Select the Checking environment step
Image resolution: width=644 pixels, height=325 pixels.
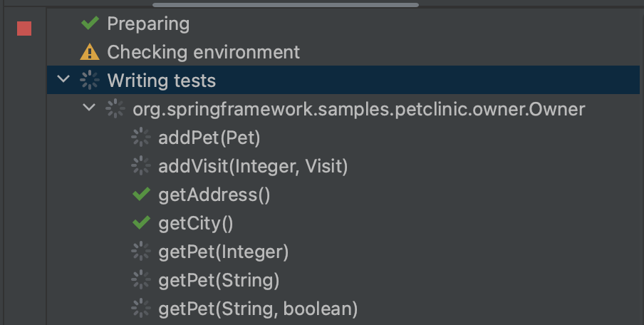click(x=203, y=52)
